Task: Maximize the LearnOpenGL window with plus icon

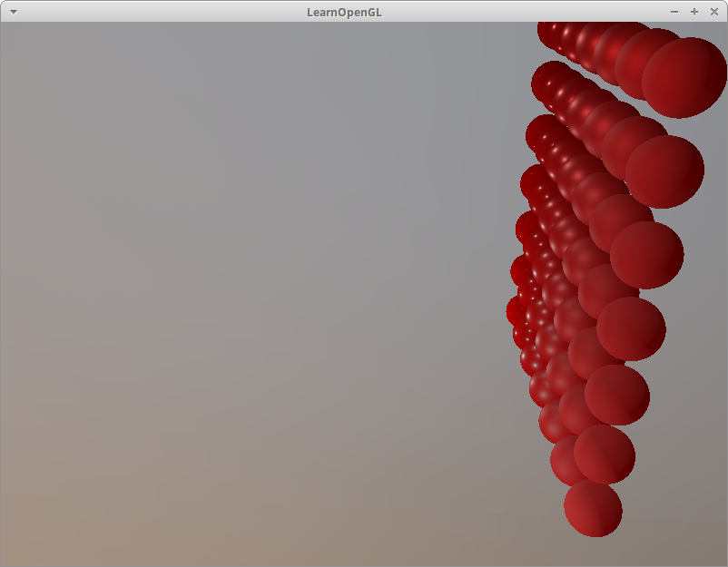Action: click(x=694, y=11)
